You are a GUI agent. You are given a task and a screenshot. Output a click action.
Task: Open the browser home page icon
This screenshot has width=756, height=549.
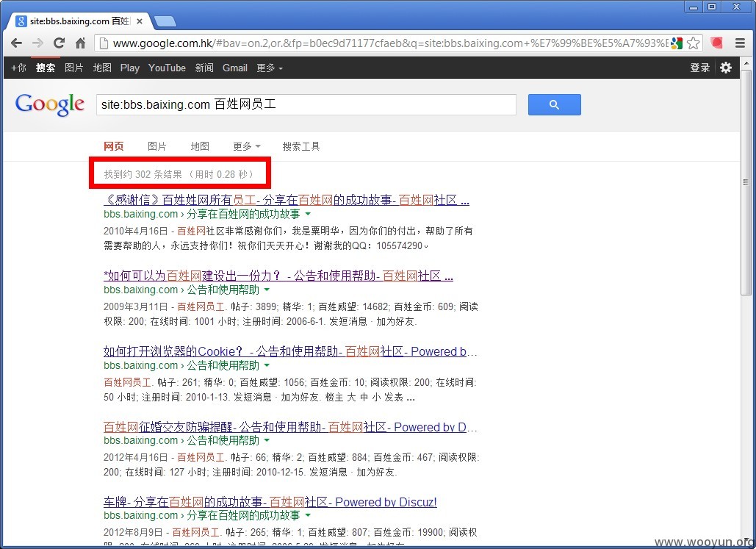[81, 43]
